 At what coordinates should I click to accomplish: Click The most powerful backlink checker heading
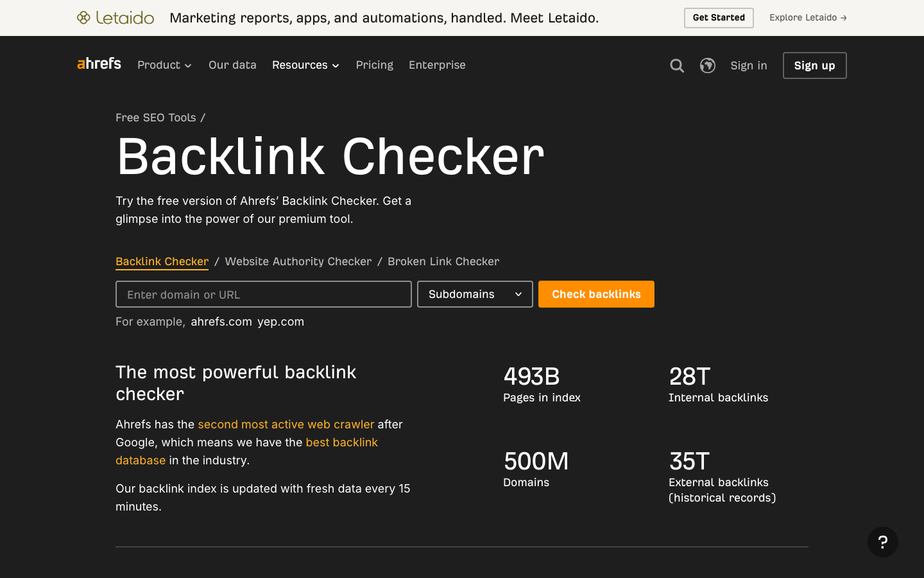click(236, 383)
